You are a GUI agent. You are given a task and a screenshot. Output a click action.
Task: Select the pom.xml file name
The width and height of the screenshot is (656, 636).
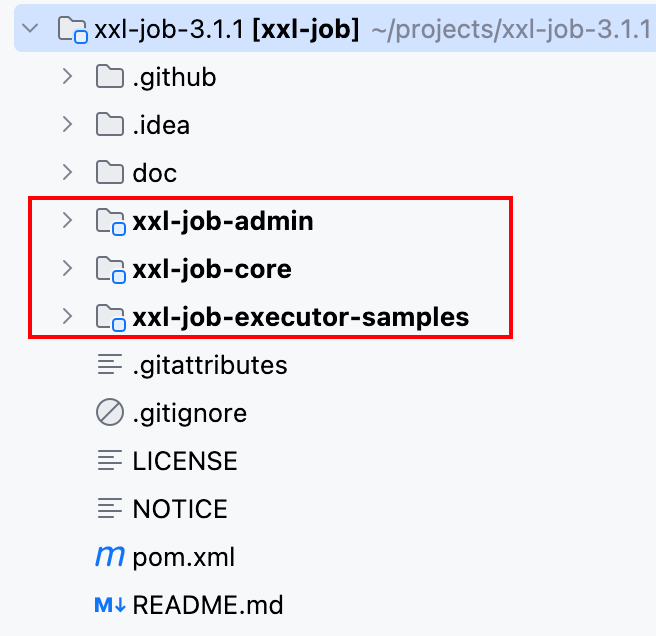coord(184,557)
